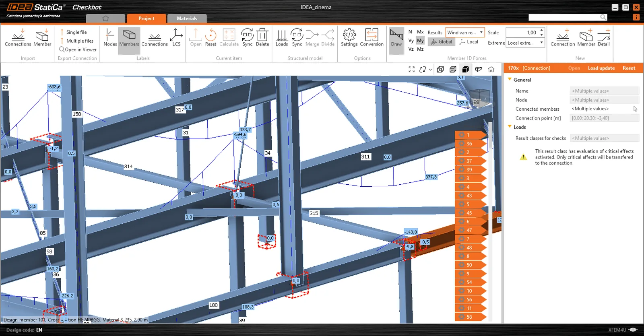Open the Results load case dropdown
The width and height of the screenshot is (644, 336).
(x=465, y=33)
